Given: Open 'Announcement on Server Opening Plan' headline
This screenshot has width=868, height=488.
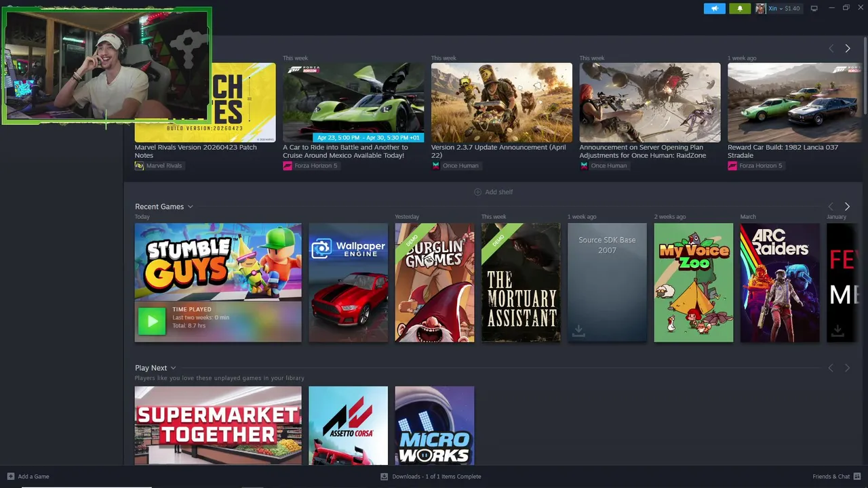Looking at the screenshot, I should pyautogui.click(x=642, y=151).
